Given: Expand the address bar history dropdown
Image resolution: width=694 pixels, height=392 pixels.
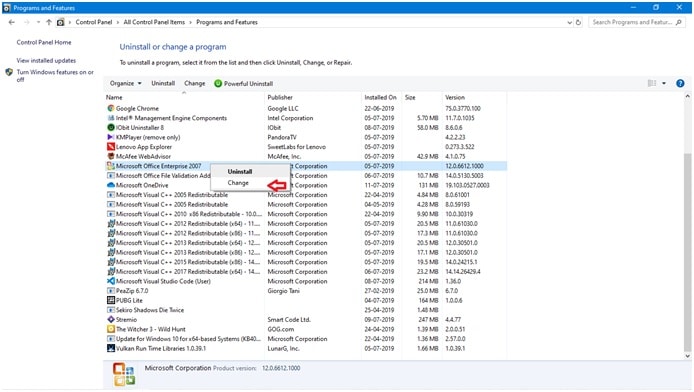Looking at the screenshot, I should 570,22.
